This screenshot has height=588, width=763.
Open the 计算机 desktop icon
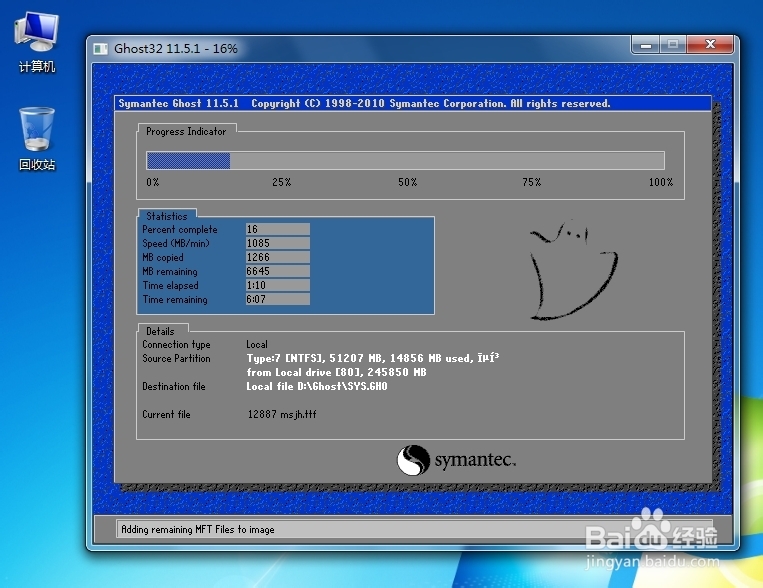pyautogui.click(x=36, y=42)
